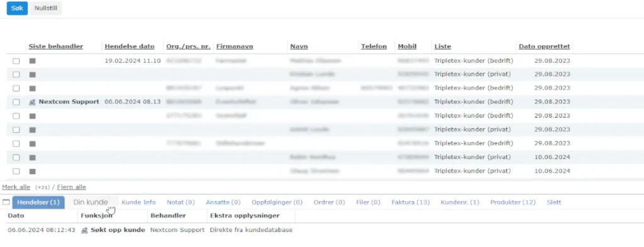644x247 pixels.
Task: Switch to the Din kunde tab
Action: click(91, 202)
